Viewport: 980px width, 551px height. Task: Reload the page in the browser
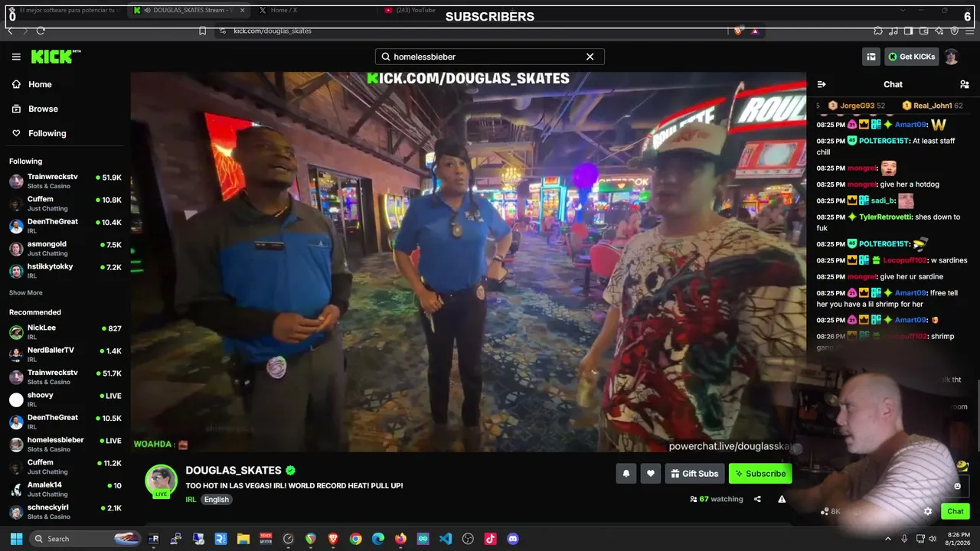[41, 31]
